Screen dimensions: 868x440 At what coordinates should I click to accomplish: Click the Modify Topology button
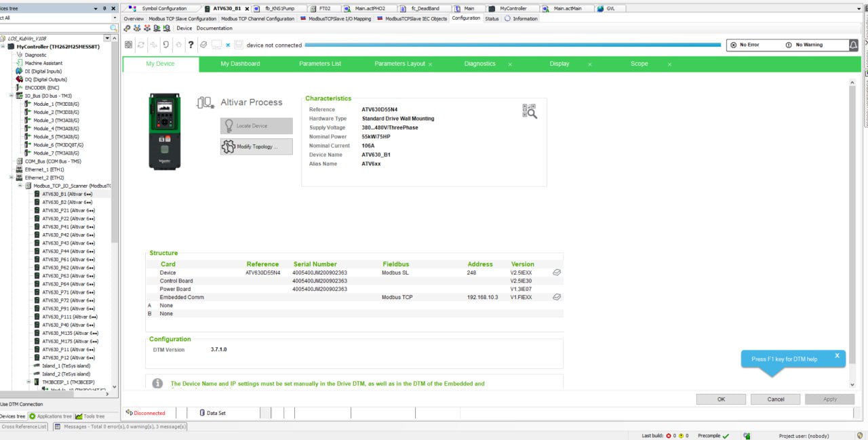pos(256,146)
